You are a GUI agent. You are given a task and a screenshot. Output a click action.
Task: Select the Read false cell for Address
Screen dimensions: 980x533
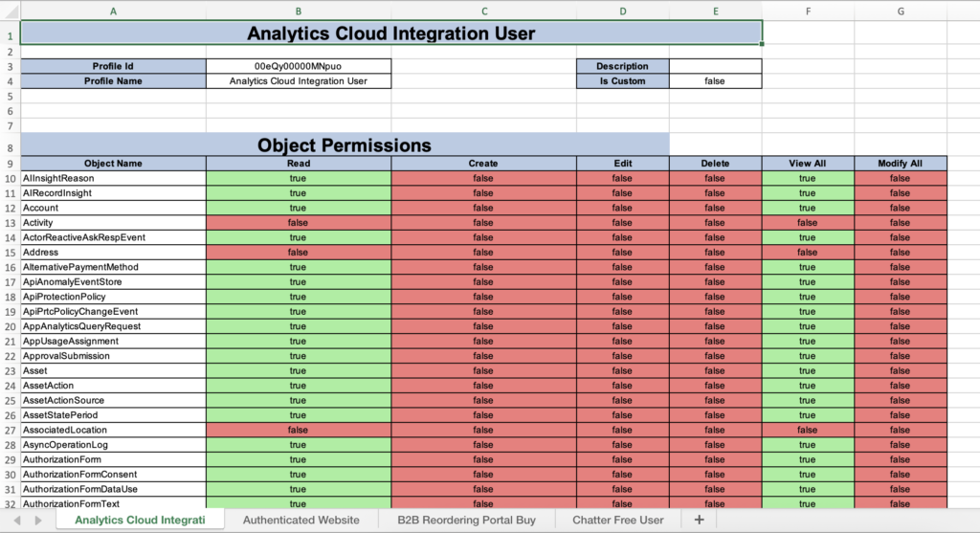click(x=299, y=253)
